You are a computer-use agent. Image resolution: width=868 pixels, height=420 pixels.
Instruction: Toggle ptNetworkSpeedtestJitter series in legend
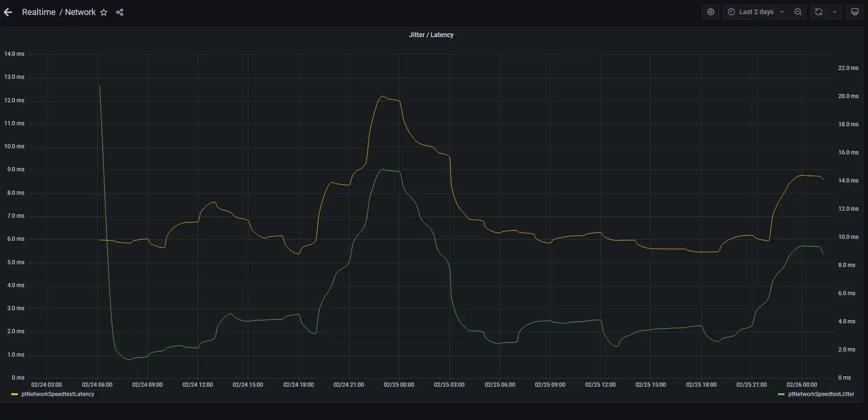click(821, 394)
